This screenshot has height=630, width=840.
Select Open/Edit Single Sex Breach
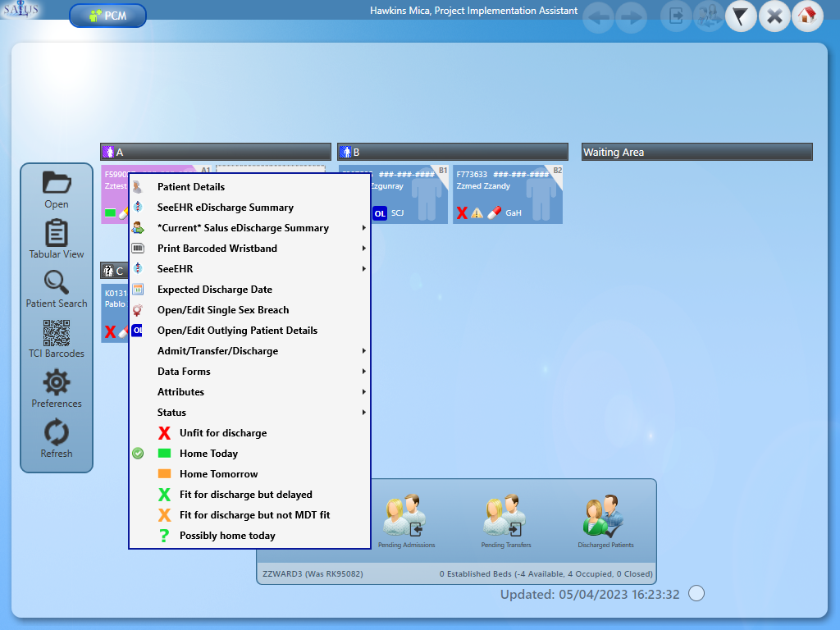(x=249, y=310)
